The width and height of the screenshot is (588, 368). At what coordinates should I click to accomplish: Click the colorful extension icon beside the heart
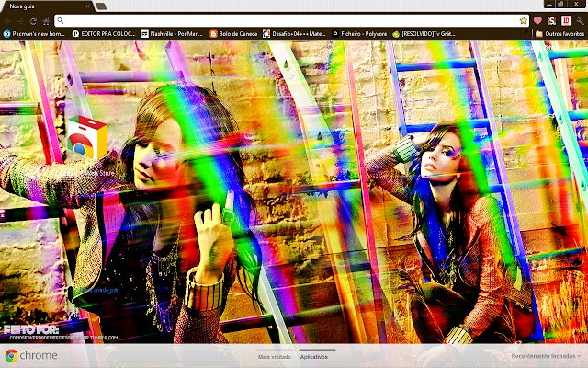point(551,20)
